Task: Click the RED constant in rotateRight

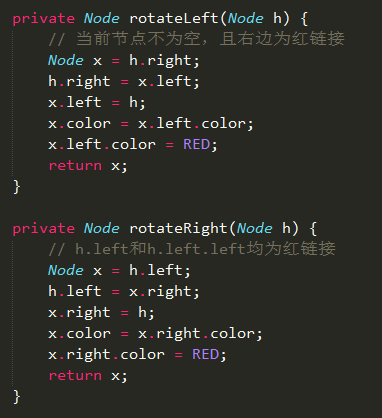Action: click(205, 355)
